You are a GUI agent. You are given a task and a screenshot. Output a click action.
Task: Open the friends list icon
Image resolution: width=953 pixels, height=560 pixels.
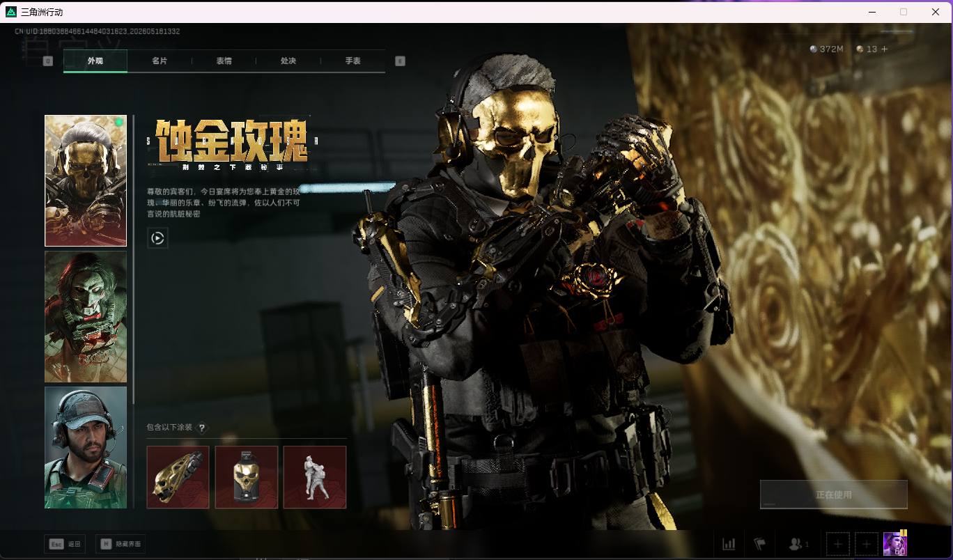pos(795,544)
